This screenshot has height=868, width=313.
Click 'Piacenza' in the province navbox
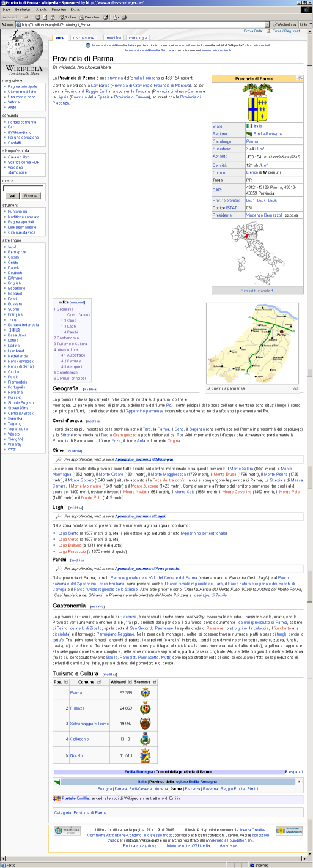(193, 789)
